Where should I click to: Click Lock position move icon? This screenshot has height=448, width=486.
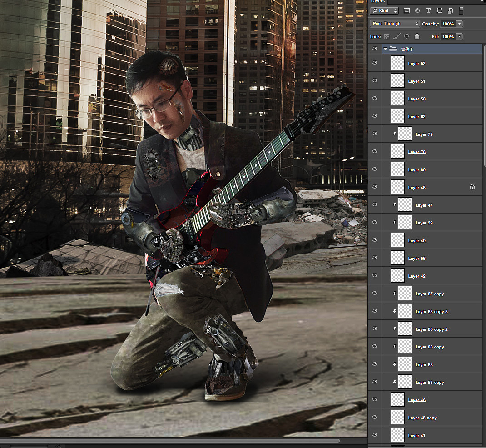[407, 37]
